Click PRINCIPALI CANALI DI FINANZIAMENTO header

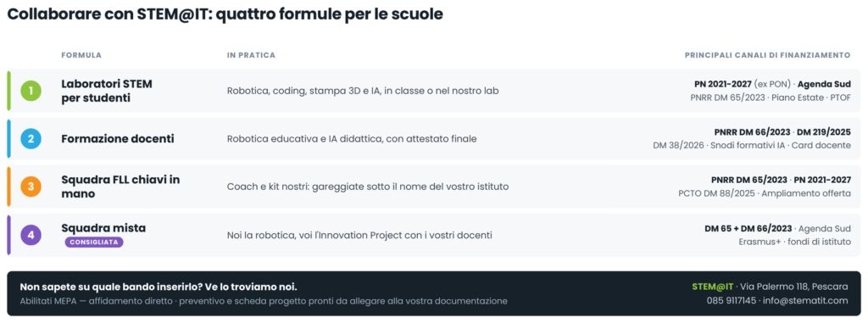point(767,55)
